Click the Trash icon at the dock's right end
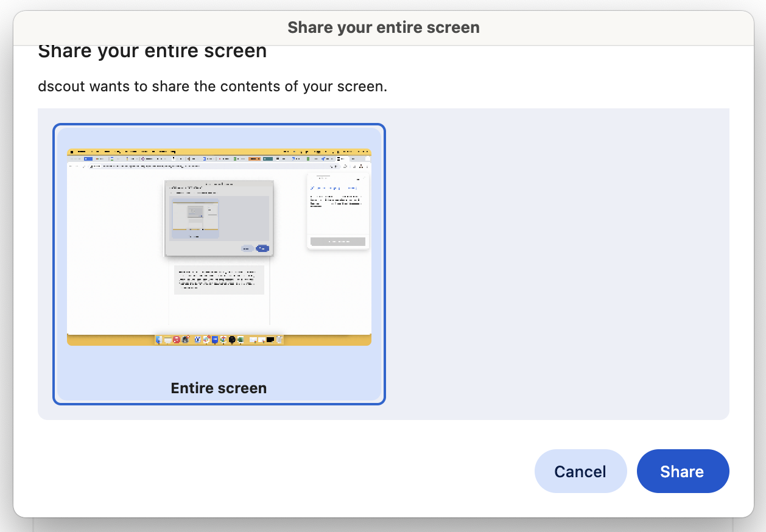The width and height of the screenshot is (766, 532). click(x=279, y=340)
